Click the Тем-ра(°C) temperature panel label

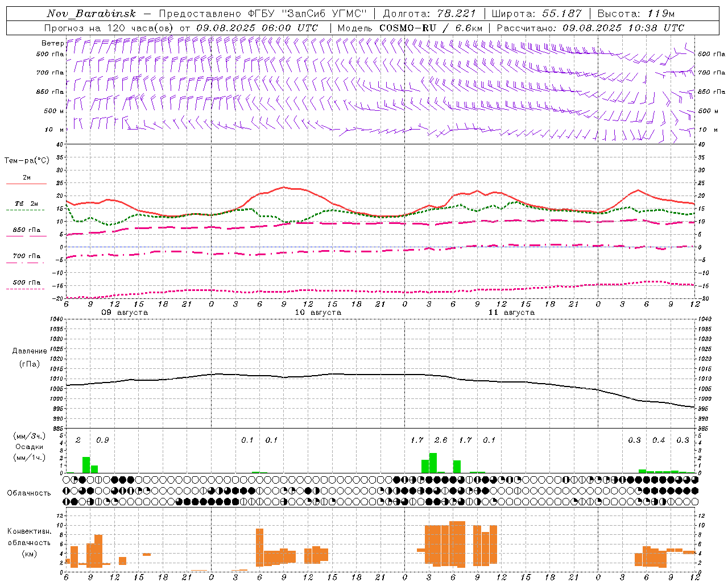(x=27, y=161)
